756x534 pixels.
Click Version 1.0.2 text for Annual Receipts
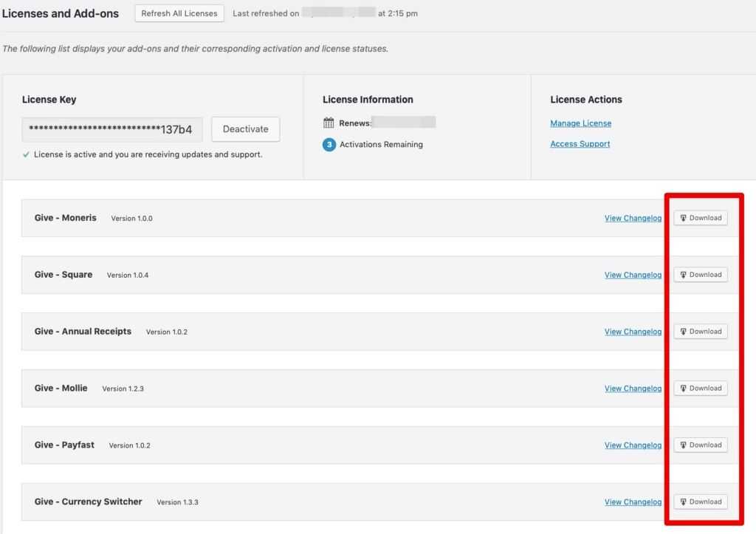click(167, 332)
